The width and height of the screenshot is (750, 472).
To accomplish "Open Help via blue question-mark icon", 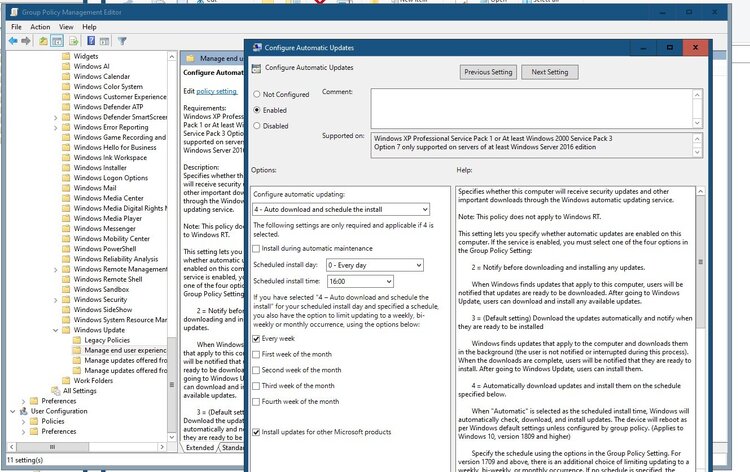I will (x=91, y=41).
